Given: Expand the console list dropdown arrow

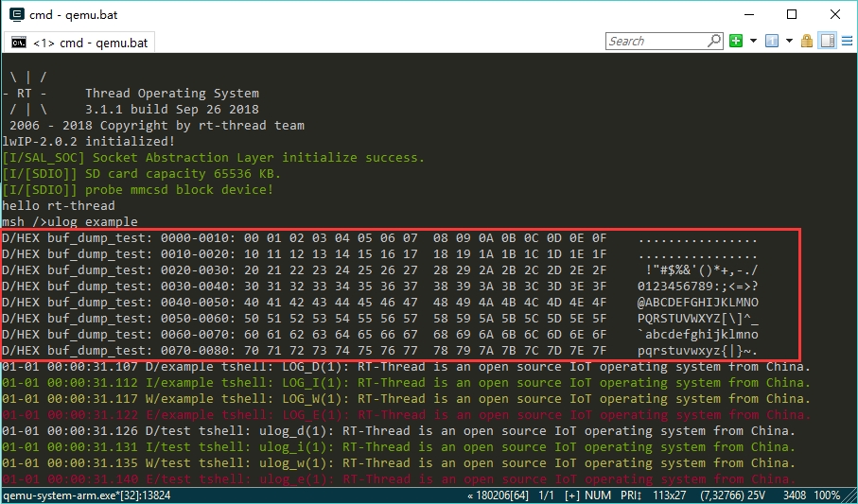Looking at the screenshot, I should tap(789, 41).
